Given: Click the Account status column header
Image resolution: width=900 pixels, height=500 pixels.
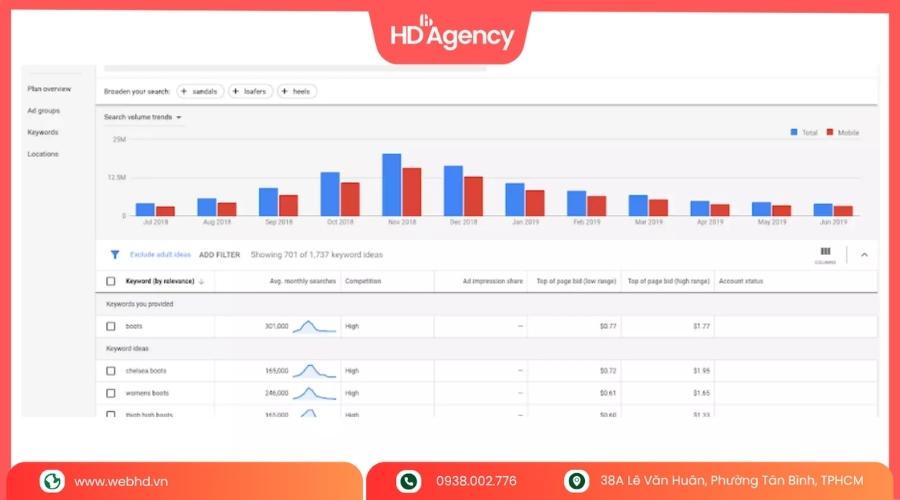Looking at the screenshot, I should (x=741, y=281).
